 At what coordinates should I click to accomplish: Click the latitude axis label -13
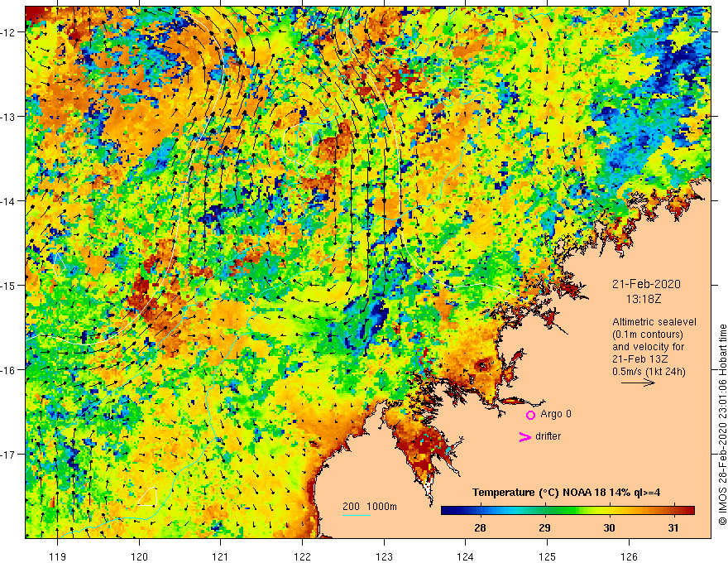tap(8, 117)
